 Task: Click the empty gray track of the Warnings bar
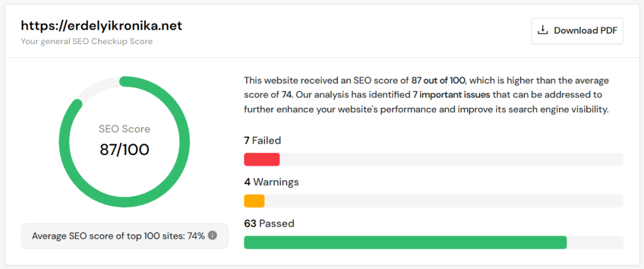pyautogui.click(x=443, y=201)
